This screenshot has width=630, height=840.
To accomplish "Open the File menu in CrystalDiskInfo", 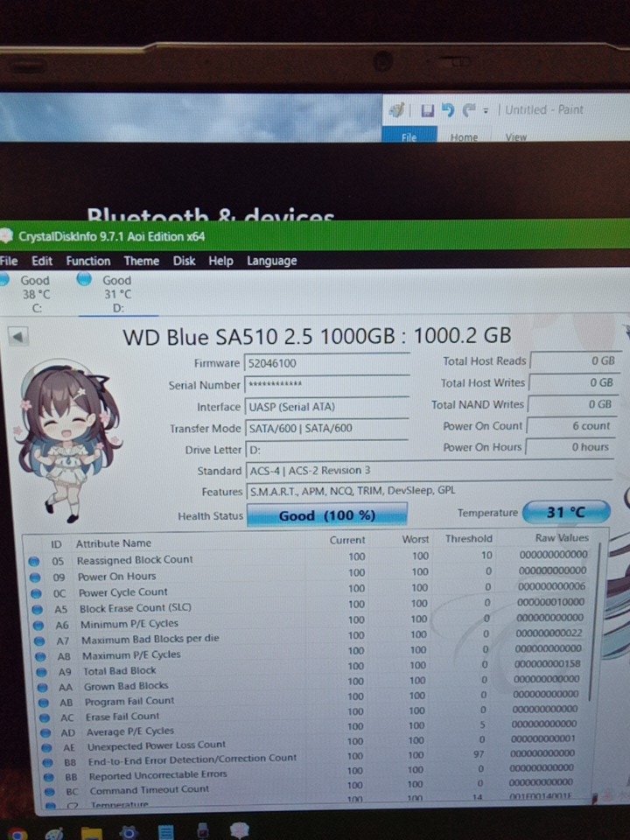I will click(9, 261).
